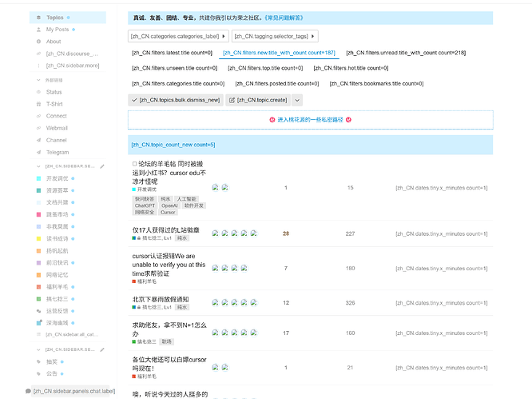Click the Cursor tag on first topic
The image size is (532, 399).
click(168, 212)
